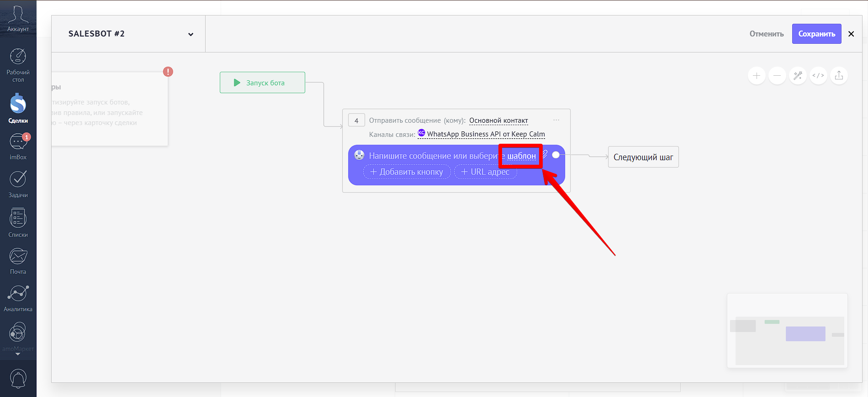Viewport: 868px width, 397px height.
Task: Click the step number 4 badge
Action: pyautogui.click(x=356, y=120)
